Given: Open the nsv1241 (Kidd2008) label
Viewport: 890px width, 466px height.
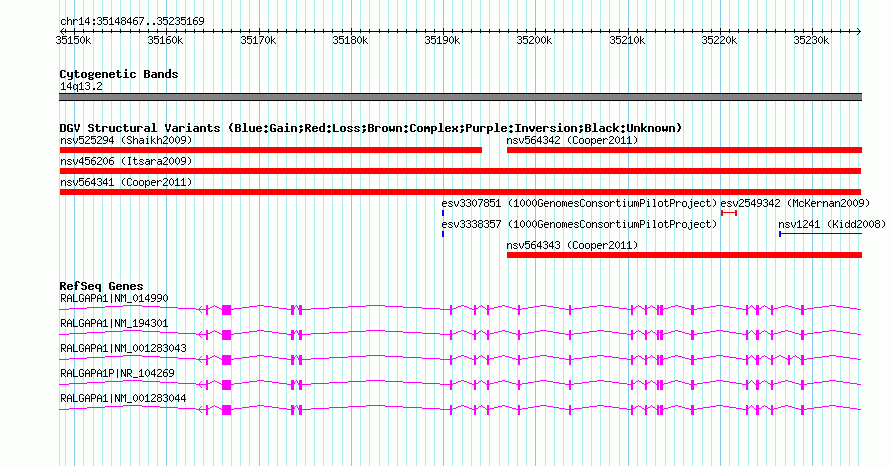Looking at the screenshot, I should click(x=832, y=224).
